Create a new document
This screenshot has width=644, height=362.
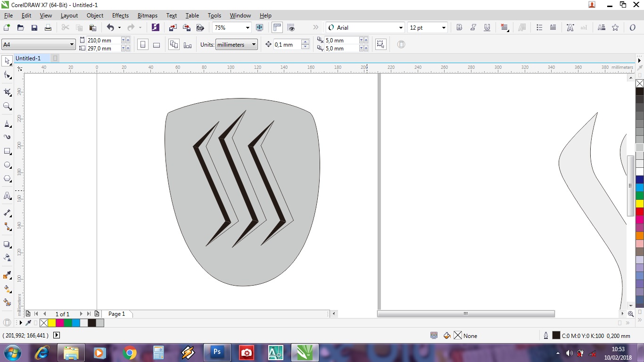(7, 28)
